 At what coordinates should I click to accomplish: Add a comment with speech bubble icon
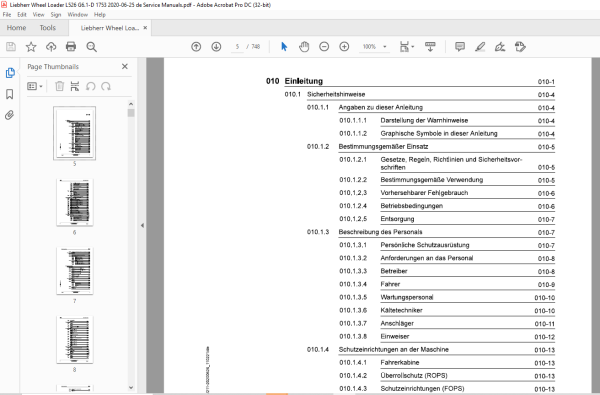[x=460, y=47]
